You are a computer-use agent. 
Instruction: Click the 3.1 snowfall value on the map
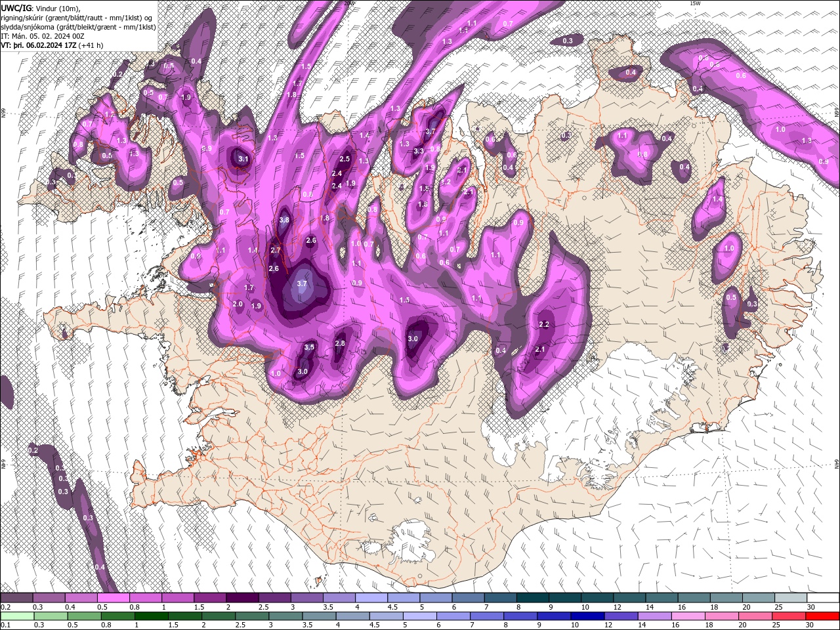click(243, 159)
